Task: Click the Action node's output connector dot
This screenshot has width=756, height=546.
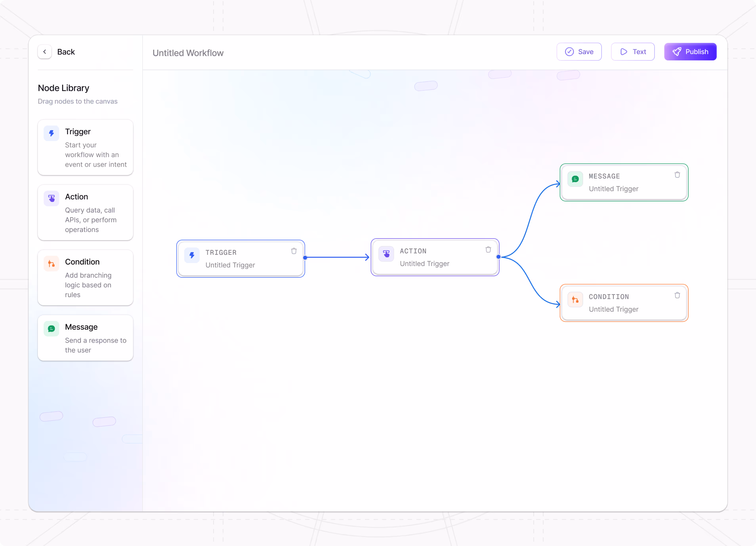Action: click(x=498, y=257)
